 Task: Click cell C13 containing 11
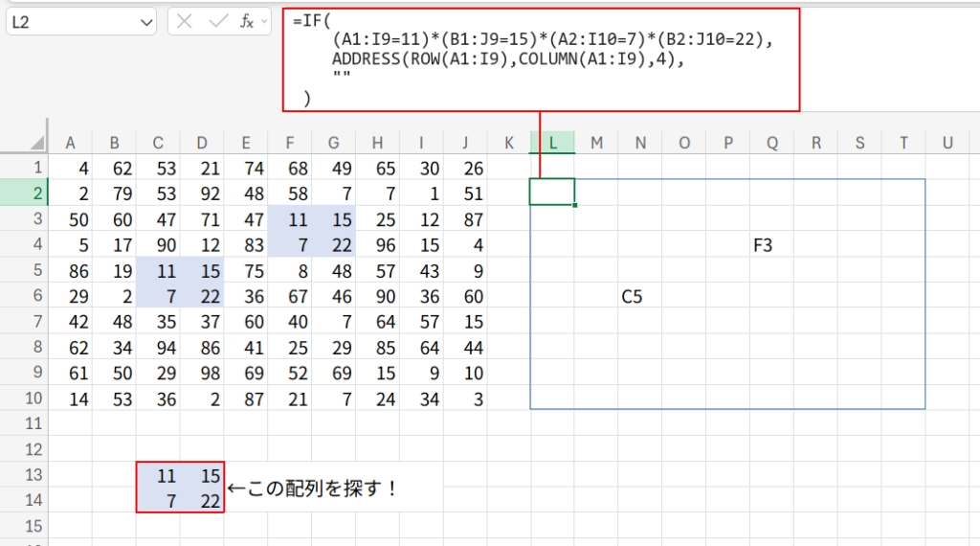pos(158,475)
